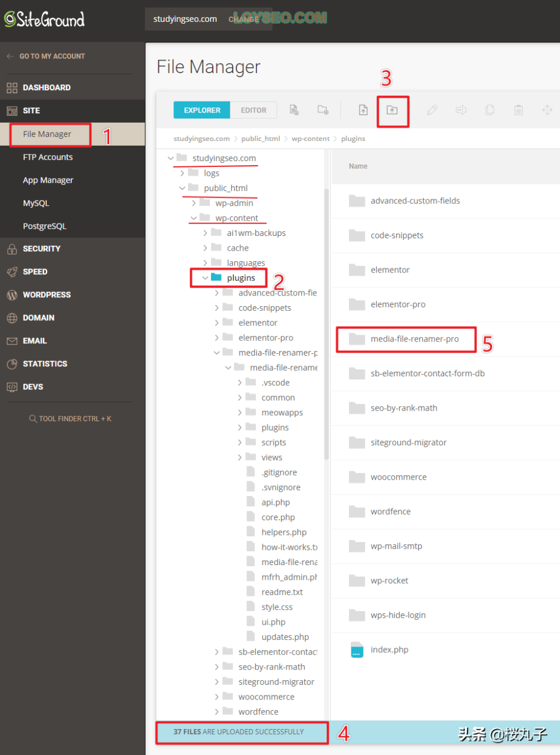Collapse the wp-content tree node
The image size is (560, 755).
(194, 218)
